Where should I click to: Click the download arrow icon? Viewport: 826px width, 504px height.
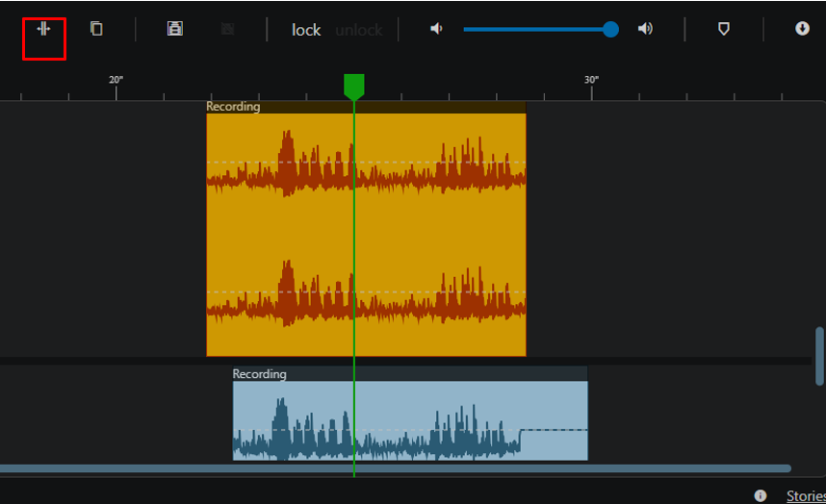pos(802,29)
